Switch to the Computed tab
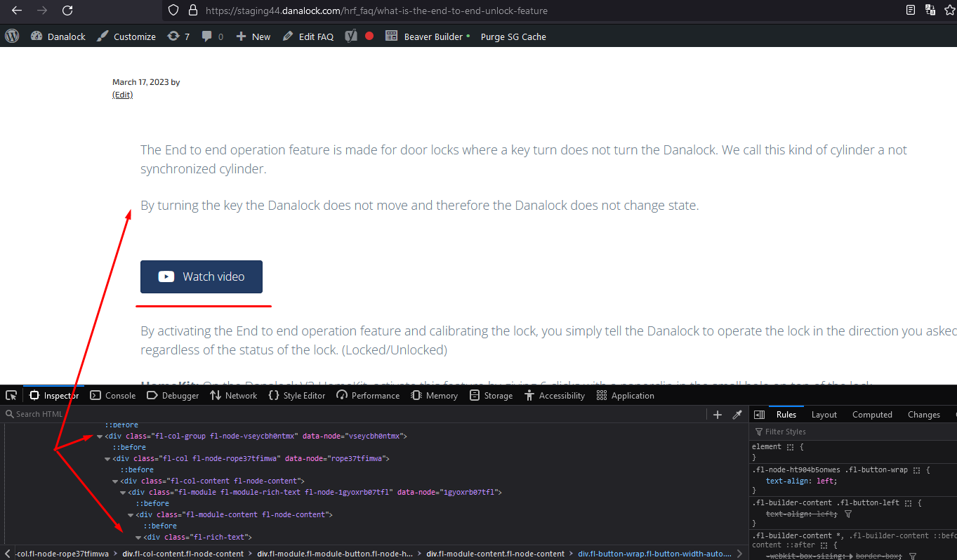 click(872, 415)
